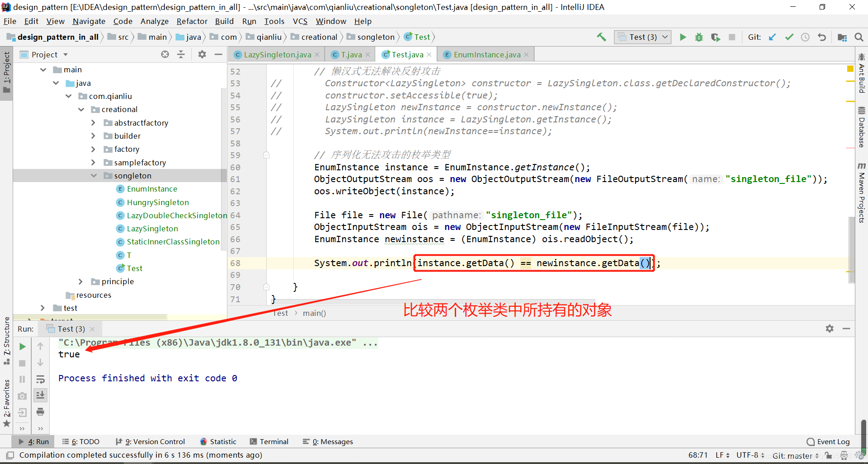Click the up stack trace arrow
The height and width of the screenshot is (464, 868).
click(40, 346)
